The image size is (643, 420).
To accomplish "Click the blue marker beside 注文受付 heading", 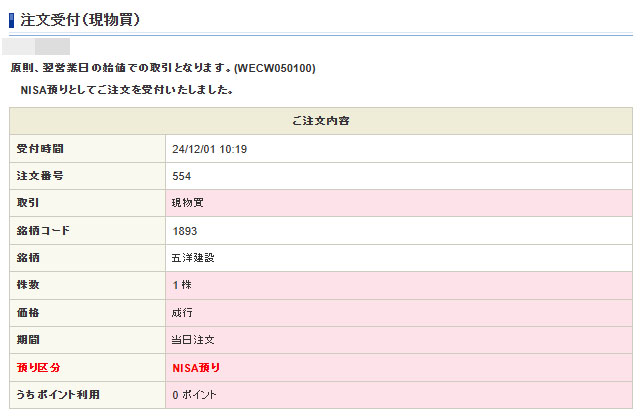I will (x=12, y=19).
